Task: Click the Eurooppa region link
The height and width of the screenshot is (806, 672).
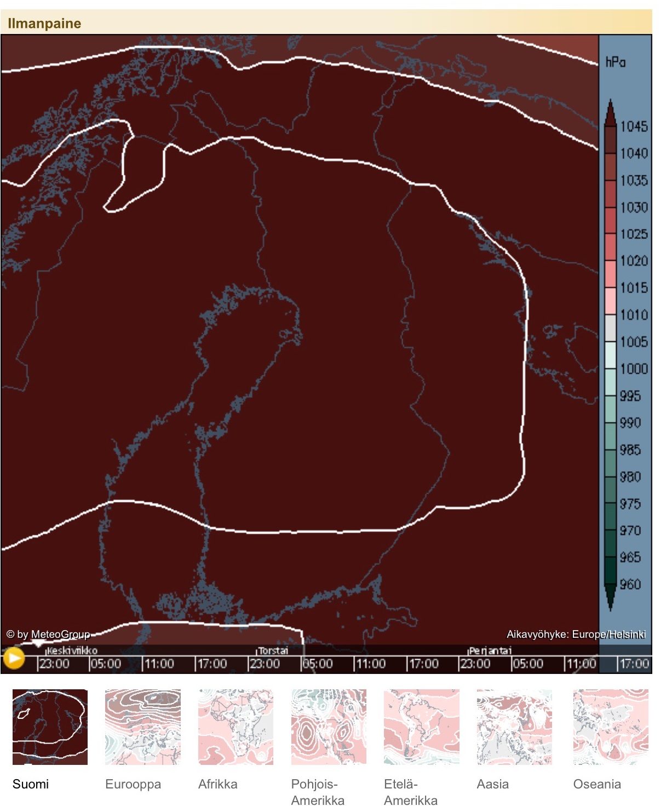Action: [x=133, y=785]
